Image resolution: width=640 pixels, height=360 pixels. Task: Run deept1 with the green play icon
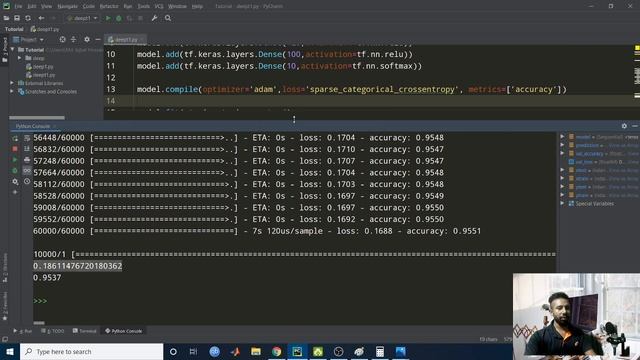[108, 18]
